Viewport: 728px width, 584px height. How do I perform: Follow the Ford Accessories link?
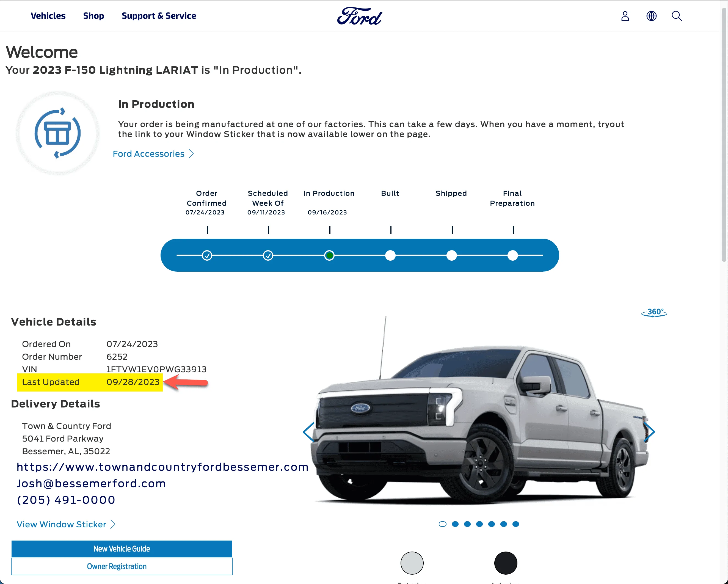148,154
